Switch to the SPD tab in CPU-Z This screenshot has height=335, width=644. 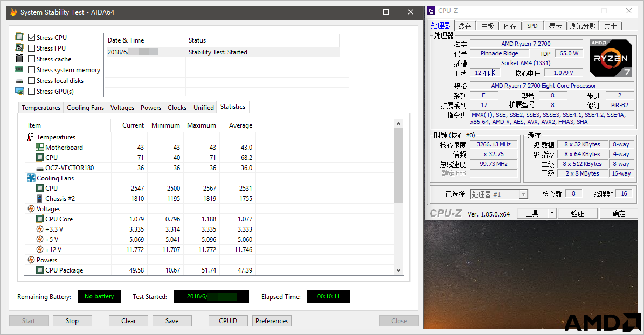(532, 26)
